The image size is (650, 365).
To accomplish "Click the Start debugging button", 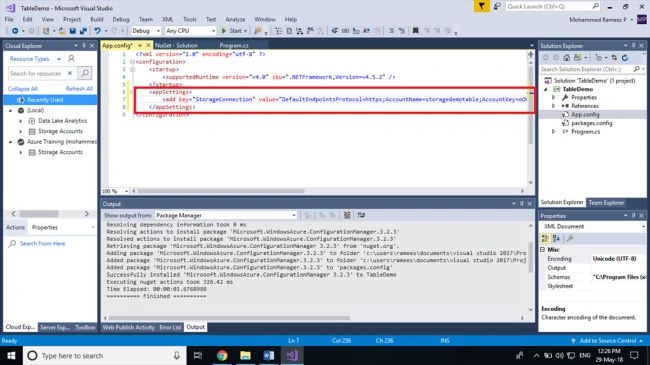I will [x=234, y=31].
